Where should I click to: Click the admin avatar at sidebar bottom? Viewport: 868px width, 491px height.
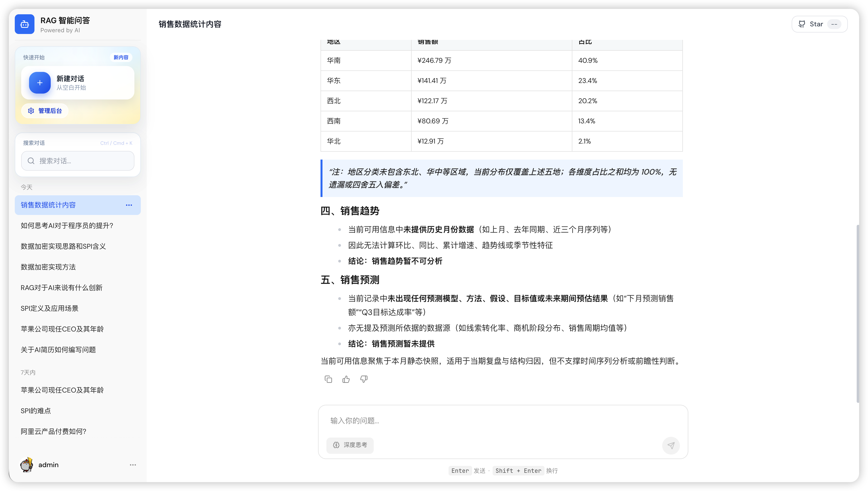(27, 465)
